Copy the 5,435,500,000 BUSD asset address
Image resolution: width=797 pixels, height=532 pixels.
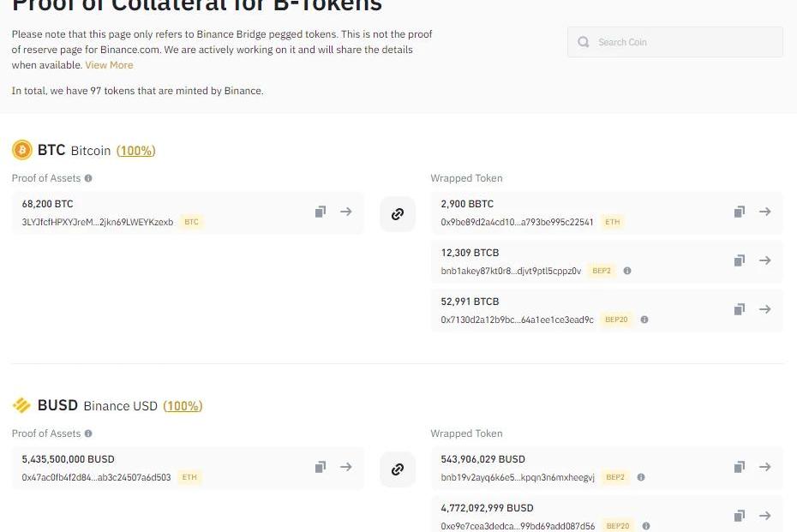(320, 467)
